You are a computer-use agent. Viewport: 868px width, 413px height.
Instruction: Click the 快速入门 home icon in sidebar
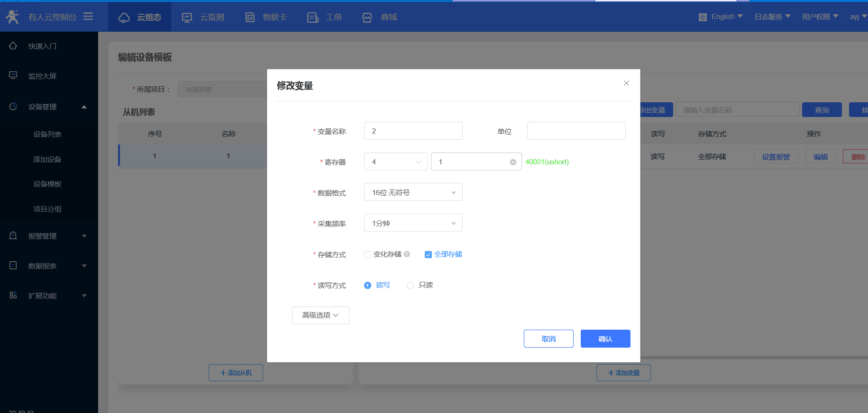13,46
